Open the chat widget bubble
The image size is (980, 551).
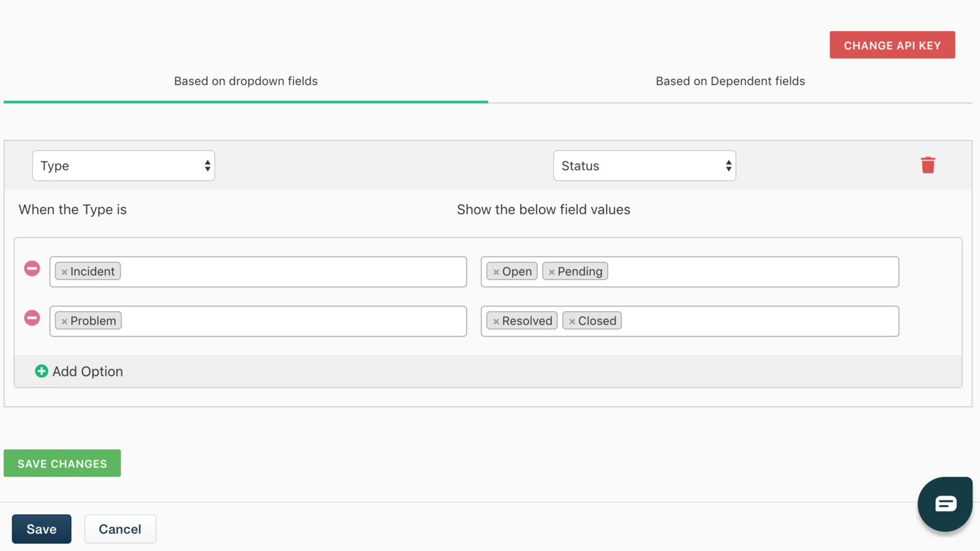945,504
